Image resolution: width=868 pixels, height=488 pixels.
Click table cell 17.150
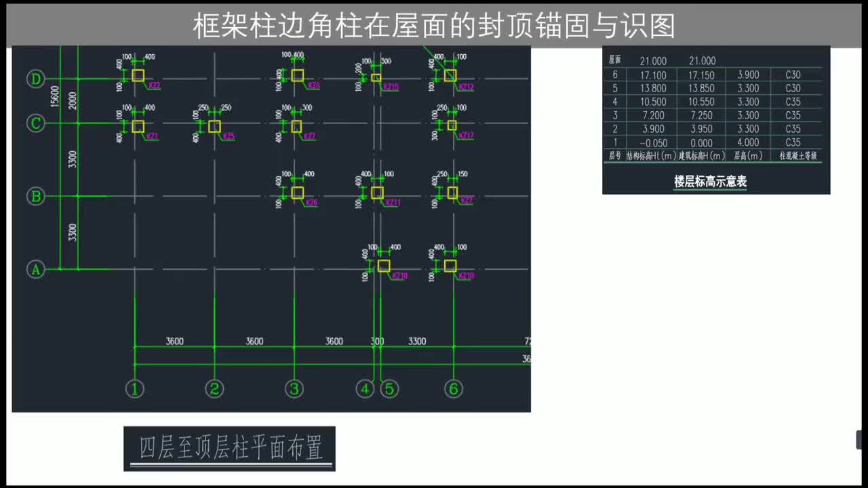point(701,75)
